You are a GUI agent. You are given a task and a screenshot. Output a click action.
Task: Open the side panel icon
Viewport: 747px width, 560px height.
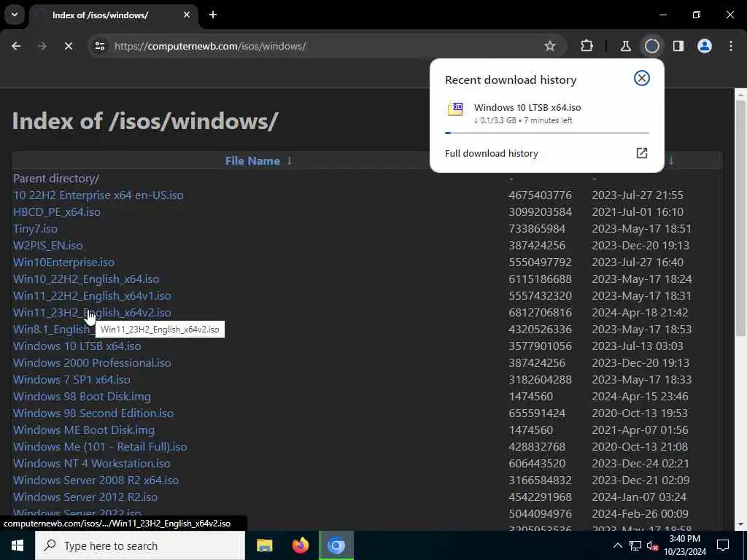[x=678, y=46]
